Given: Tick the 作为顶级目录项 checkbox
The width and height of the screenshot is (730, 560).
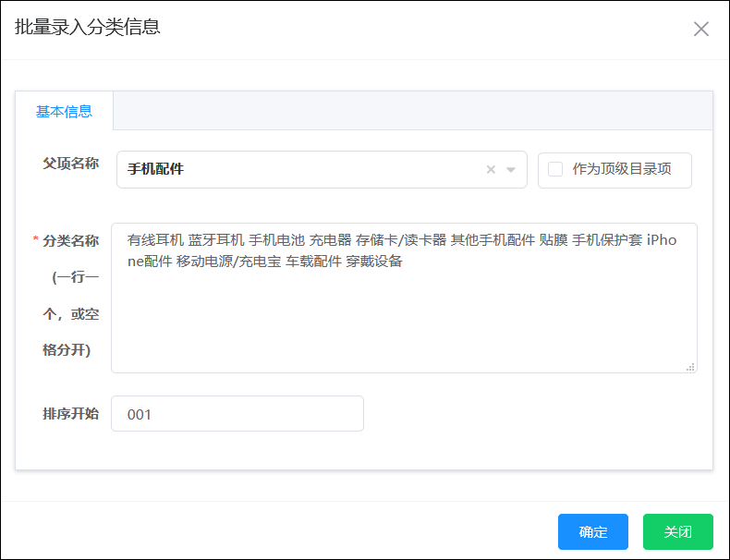Looking at the screenshot, I should [555, 169].
